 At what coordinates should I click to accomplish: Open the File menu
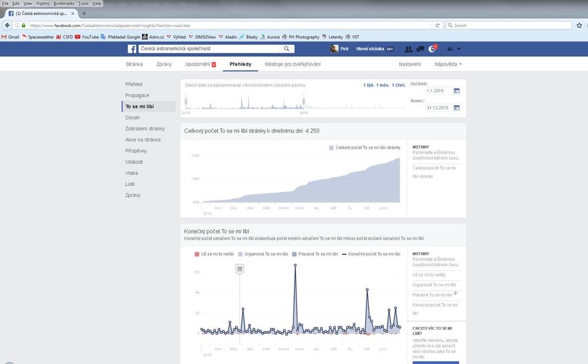5,3
